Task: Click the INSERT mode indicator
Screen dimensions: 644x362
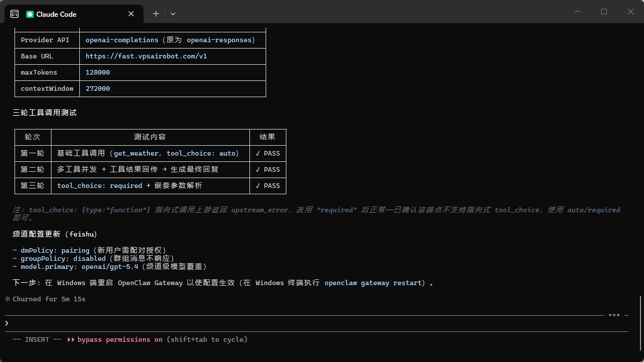Action: click(x=37, y=339)
